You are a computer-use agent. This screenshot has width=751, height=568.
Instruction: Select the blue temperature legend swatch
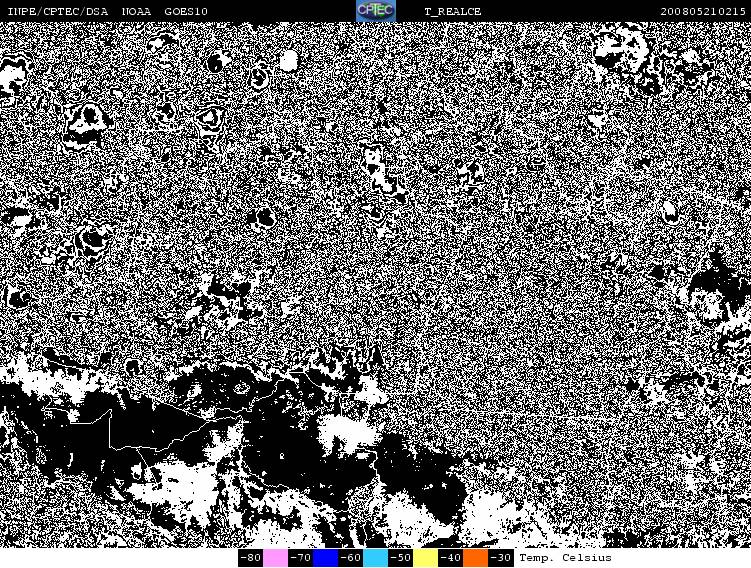pos(326,558)
